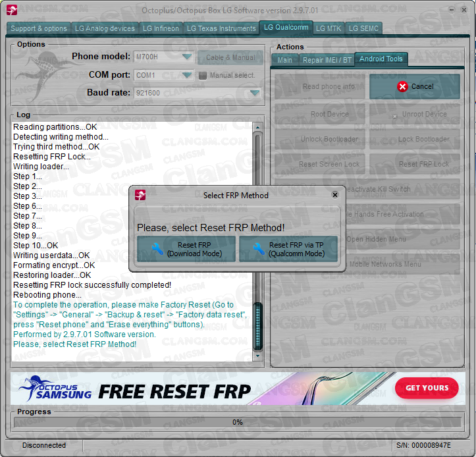Click the wrench icon on Reset FRP via TP
The image size is (476, 457).
pyautogui.click(x=259, y=249)
